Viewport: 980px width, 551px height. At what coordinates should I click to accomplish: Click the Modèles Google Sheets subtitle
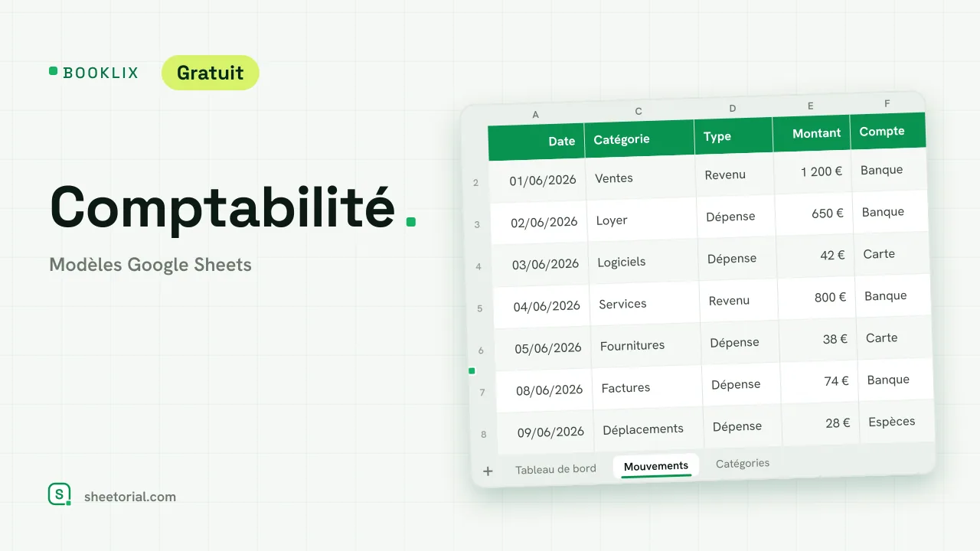click(x=150, y=266)
